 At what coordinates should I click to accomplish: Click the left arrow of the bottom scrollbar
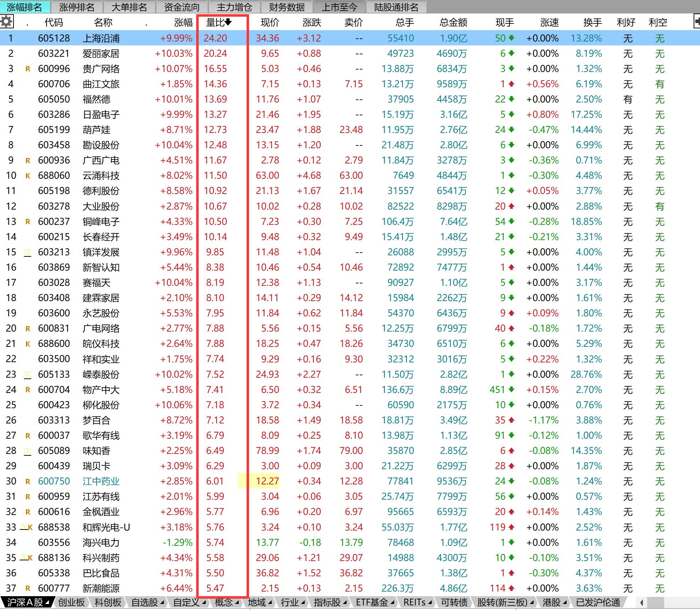pos(641,603)
